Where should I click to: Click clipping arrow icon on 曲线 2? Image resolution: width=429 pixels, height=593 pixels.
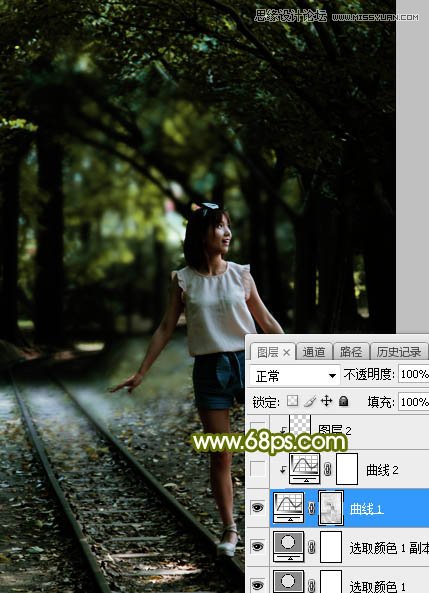(283, 470)
